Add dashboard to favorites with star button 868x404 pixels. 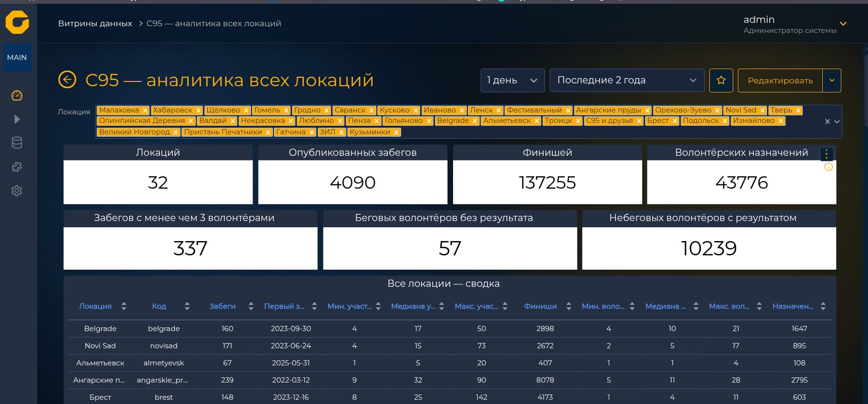click(x=721, y=80)
